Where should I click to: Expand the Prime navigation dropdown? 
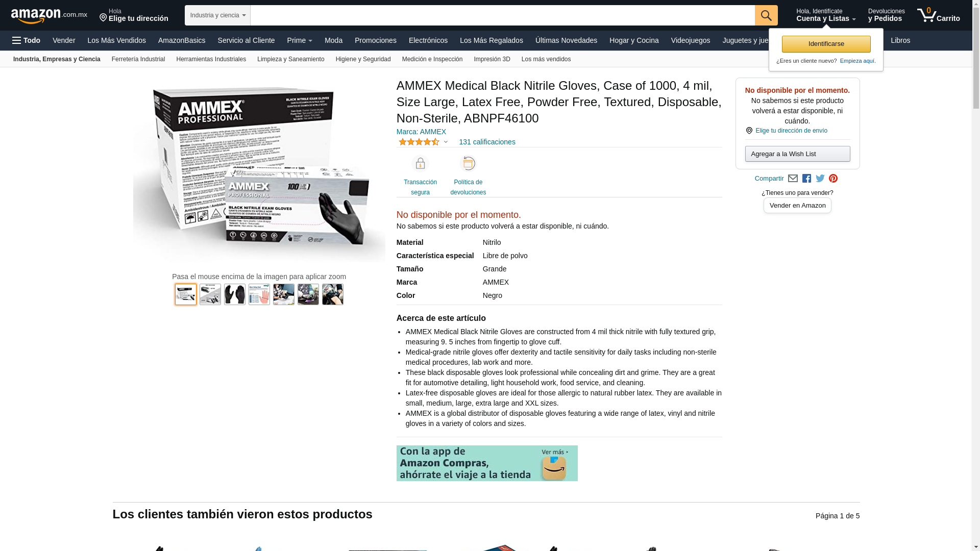[300, 40]
